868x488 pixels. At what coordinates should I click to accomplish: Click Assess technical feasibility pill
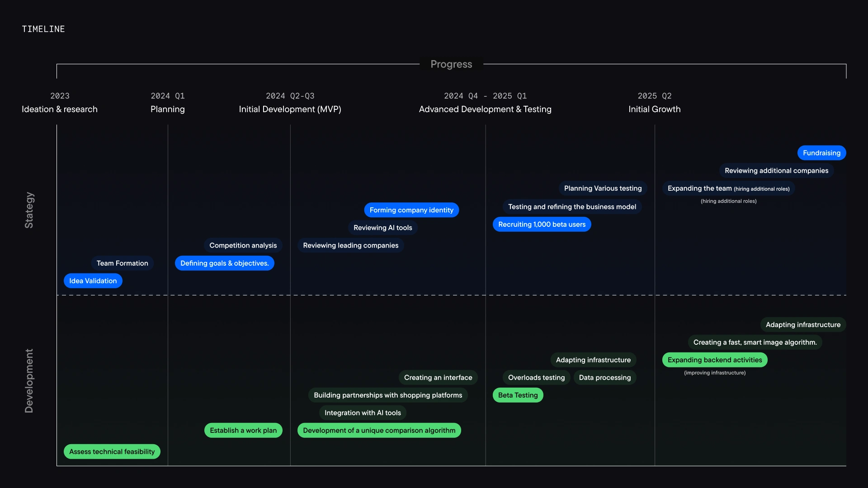(x=112, y=451)
